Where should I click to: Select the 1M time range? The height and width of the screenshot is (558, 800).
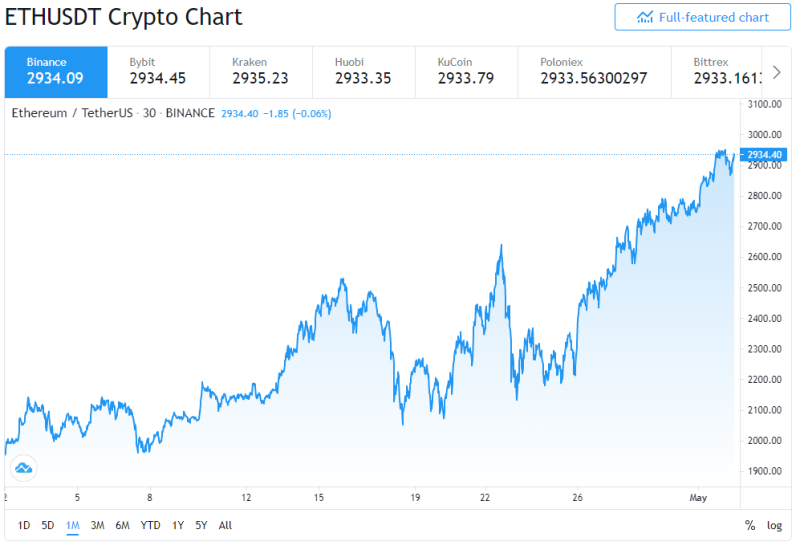click(x=72, y=525)
